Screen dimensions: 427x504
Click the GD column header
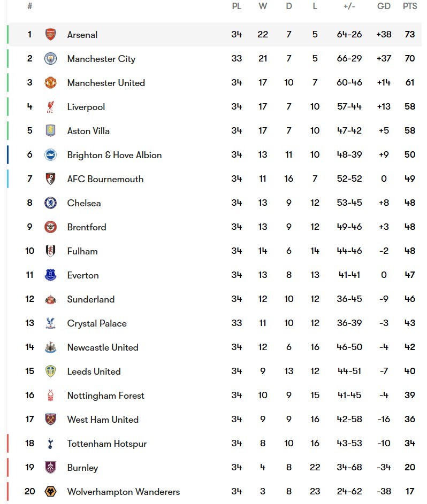[384, 6]
